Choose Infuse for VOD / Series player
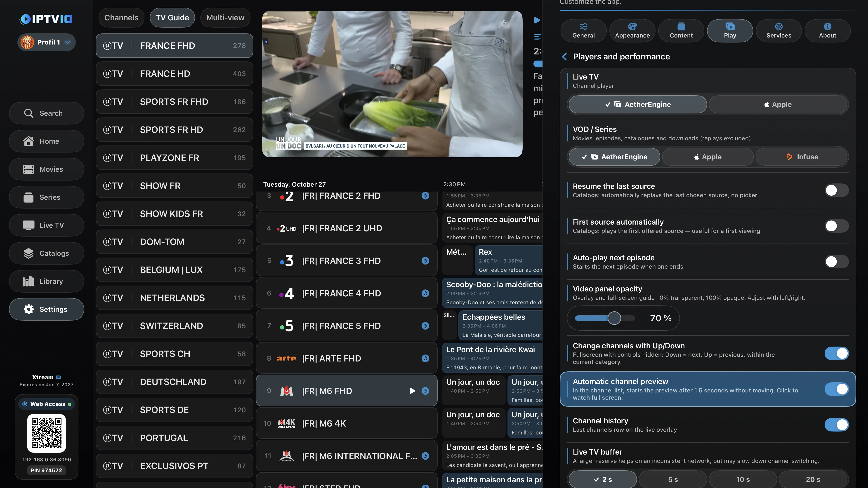The width and height of the screenshot is (868, 488). (801, 157)
